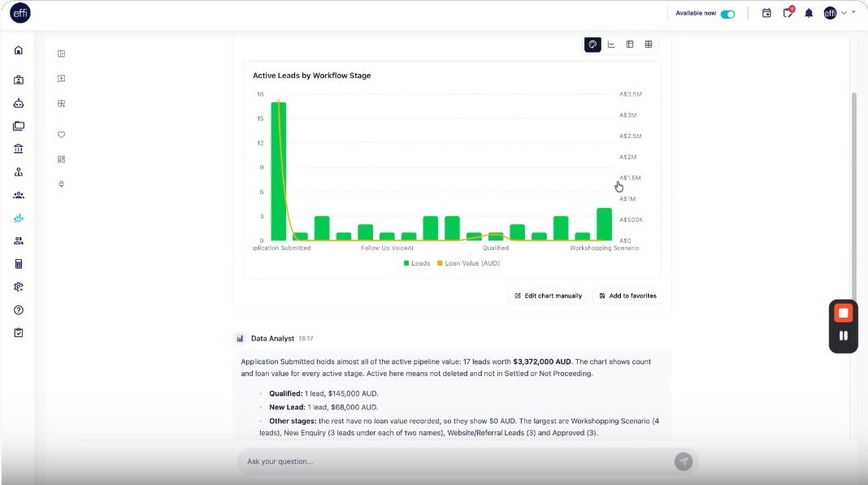This screenshot has height=485, width=868.
Task: Click the Qualified: bullet label in response
Action: click(285, 394)
